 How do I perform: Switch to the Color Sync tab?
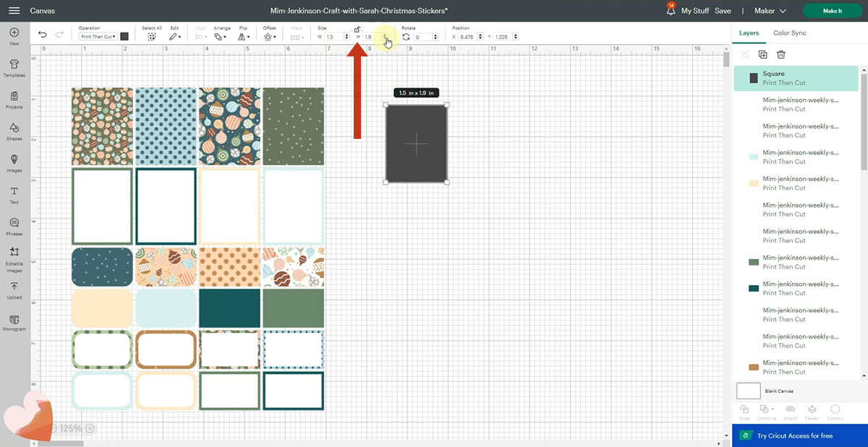(x=789, y=33)
